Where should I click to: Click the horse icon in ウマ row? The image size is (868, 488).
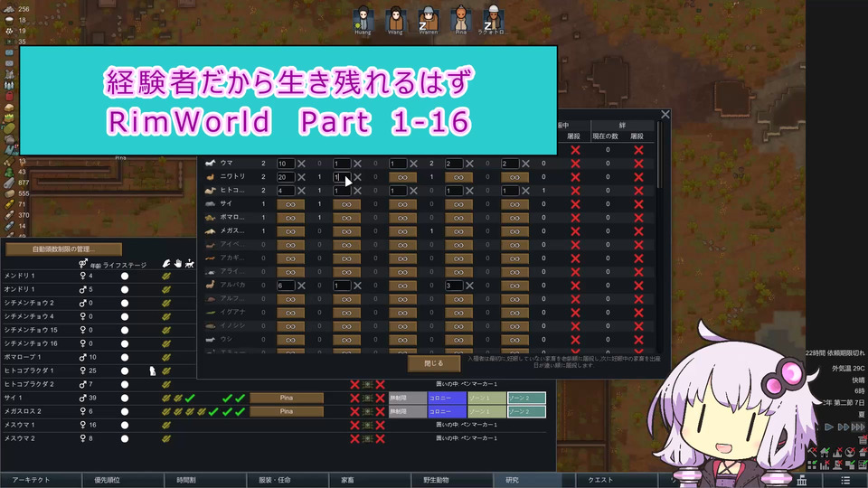[x=210, y=164]
